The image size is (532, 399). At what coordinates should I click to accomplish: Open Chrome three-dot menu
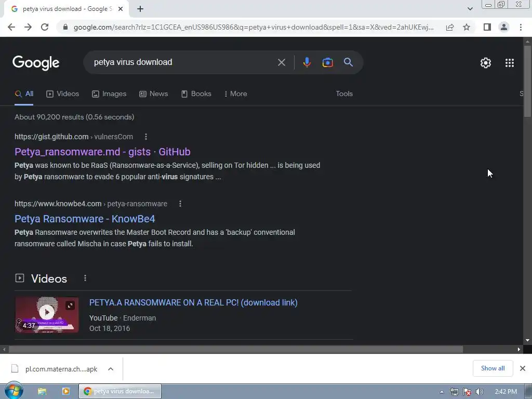click(x=521, y=27)
